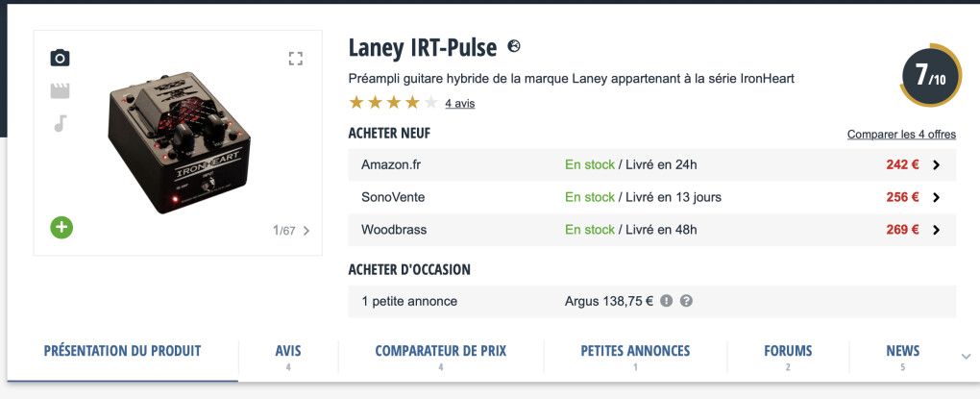980x399 pixels.
Task: Switch to the Avis tab
Action: click(288, 357)
